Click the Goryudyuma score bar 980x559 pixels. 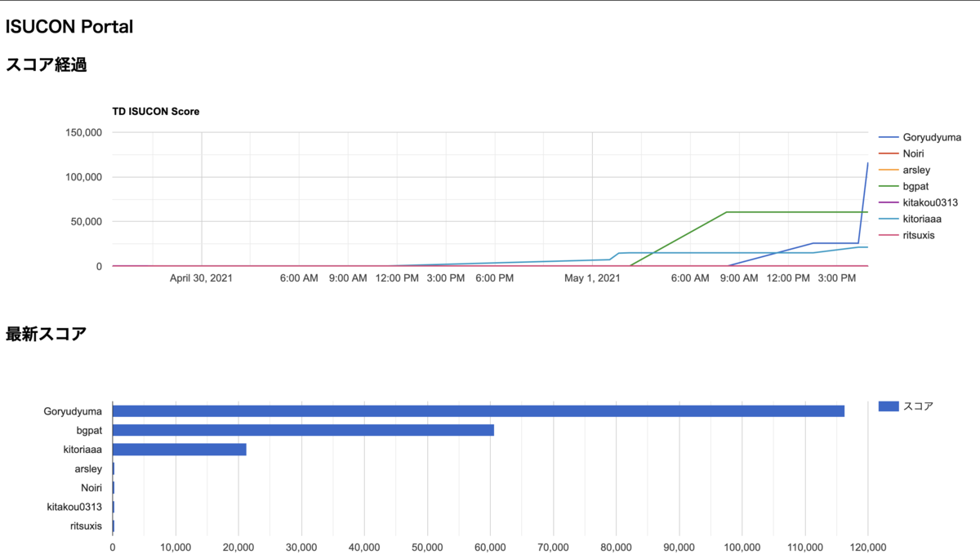(x=479, y=410)
